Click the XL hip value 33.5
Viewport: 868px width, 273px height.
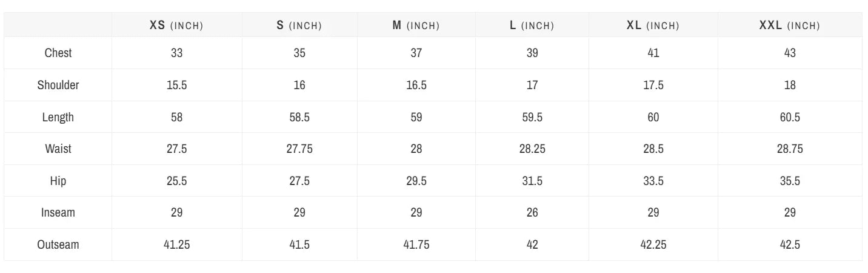(653, 181)
